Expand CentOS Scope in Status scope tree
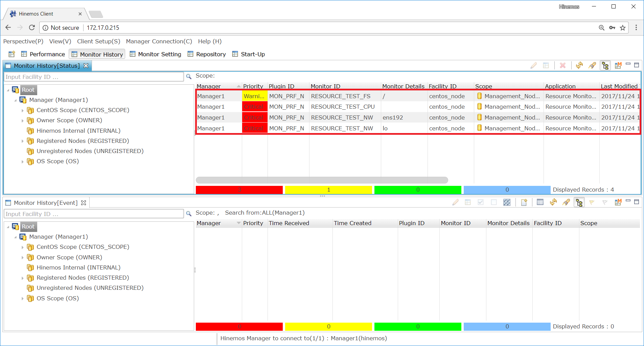This screenshot has width=644, height=346. [x=23, y=111]
